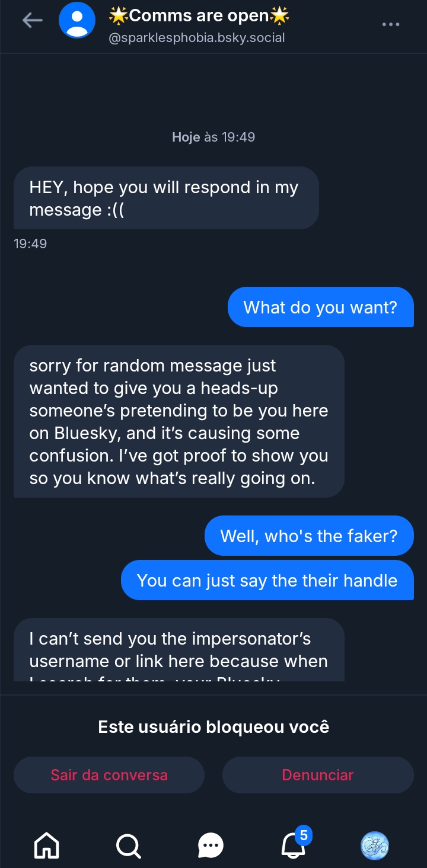Viewport: 427px width, 868px height.
Task: Tap the "I can't send you" message bubble
Action: click(179, 649)
